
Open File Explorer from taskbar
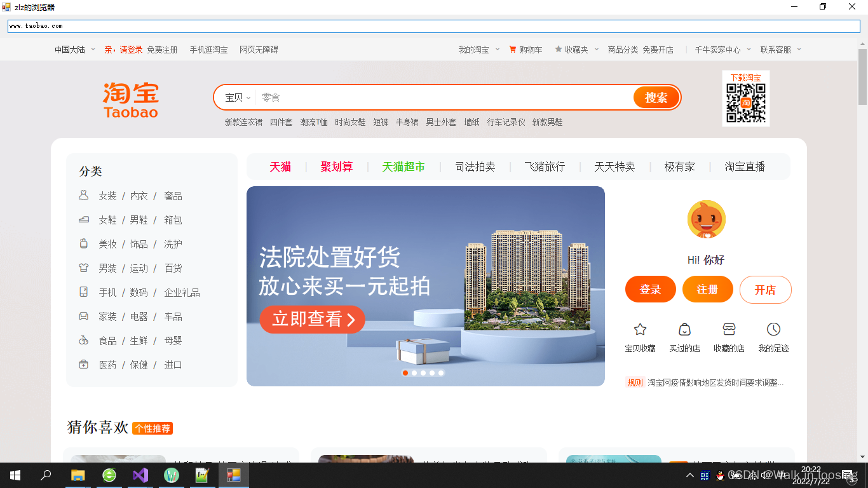click(78, 475)
